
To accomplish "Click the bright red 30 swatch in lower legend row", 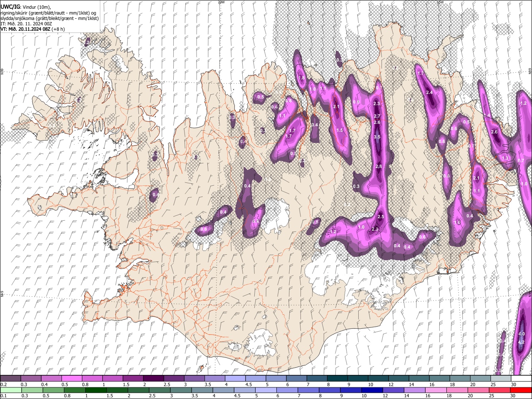I will [520, 390].
